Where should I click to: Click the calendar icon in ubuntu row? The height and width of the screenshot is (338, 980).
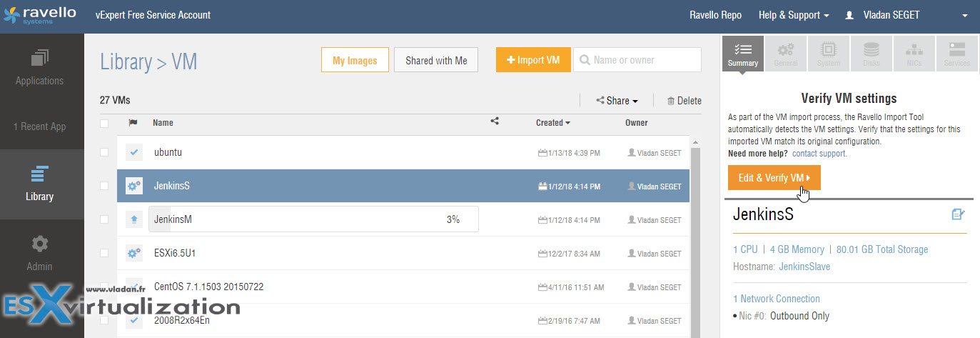pyautogui.click(x=542, y=153)
